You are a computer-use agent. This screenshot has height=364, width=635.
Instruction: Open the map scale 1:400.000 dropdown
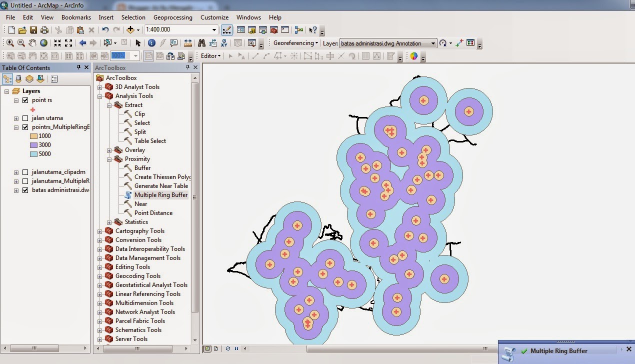coord(214,30)
